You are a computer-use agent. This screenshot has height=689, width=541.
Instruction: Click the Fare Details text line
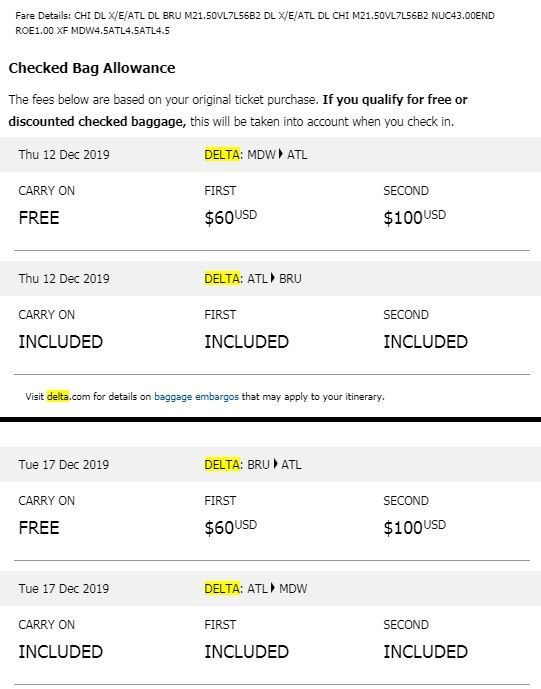coord(255,23)
